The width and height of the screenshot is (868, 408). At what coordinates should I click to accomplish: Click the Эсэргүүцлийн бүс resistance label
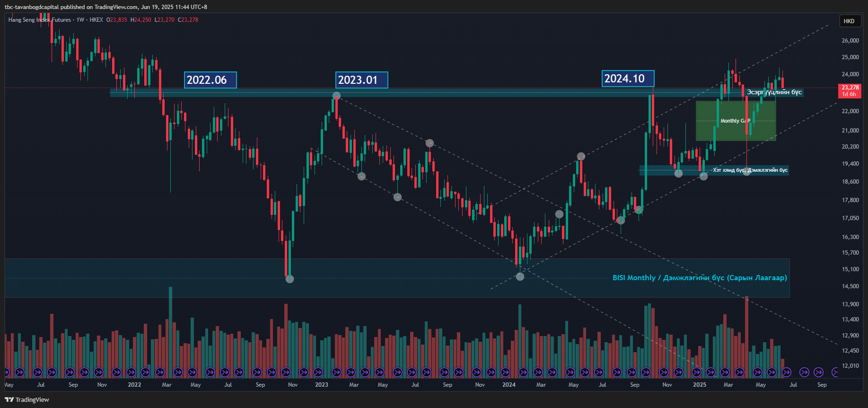tap(774, 92)
